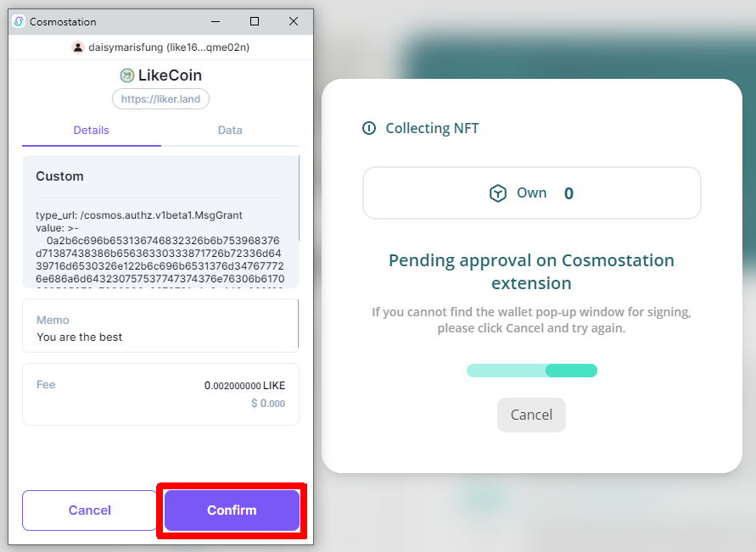The image size is (756, 552).
Task: Open the https://liker.land origin link
Action: [x=160, y=98]
